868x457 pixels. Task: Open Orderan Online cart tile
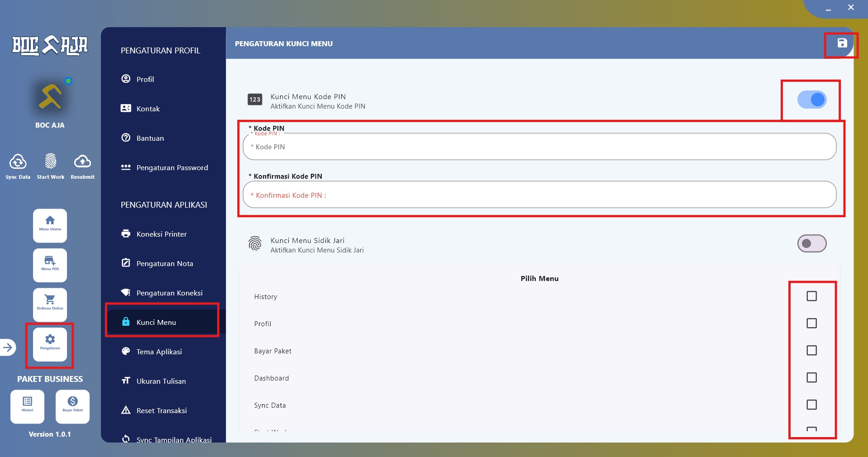pos(50,305)
